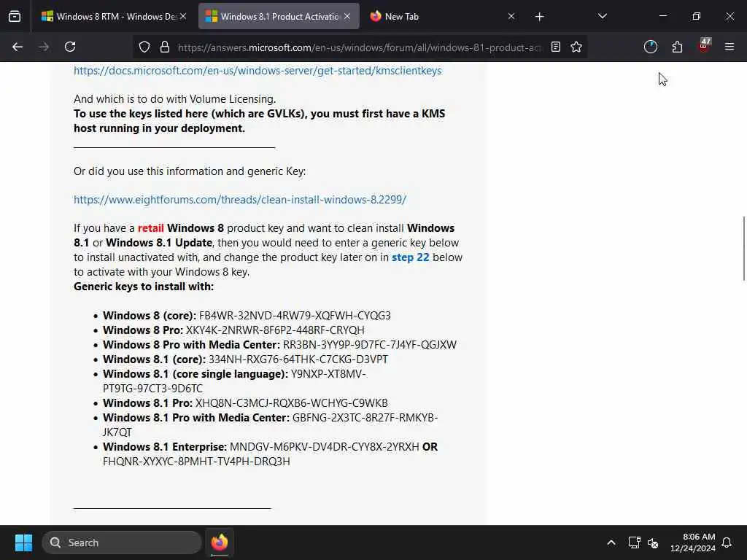Click taskbar Search box

tap(122, 542)
